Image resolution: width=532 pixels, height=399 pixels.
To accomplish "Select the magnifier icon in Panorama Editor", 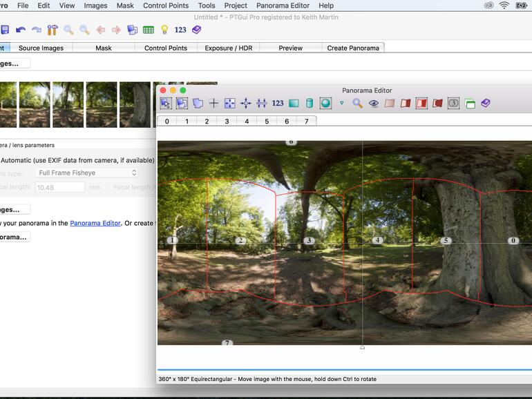I will (357, 104).
